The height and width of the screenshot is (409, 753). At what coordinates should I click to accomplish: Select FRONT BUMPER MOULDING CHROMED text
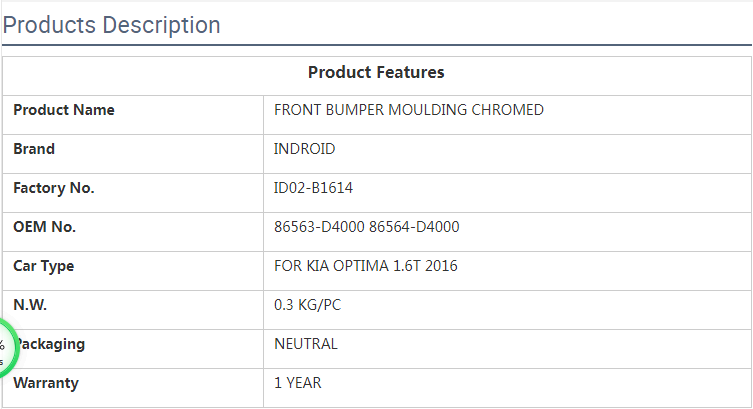coord(409,110)
